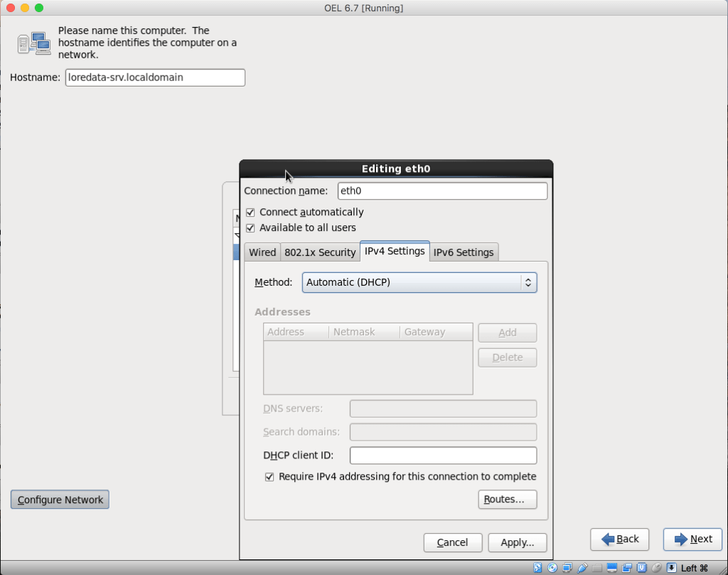Click the Address column header
Viewport: 728px width, 575px height.
296,333
